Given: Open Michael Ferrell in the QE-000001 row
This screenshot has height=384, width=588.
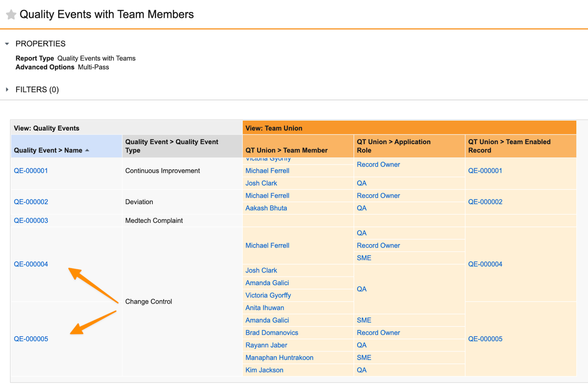Looking at the screenshot, I should point(267,171).
